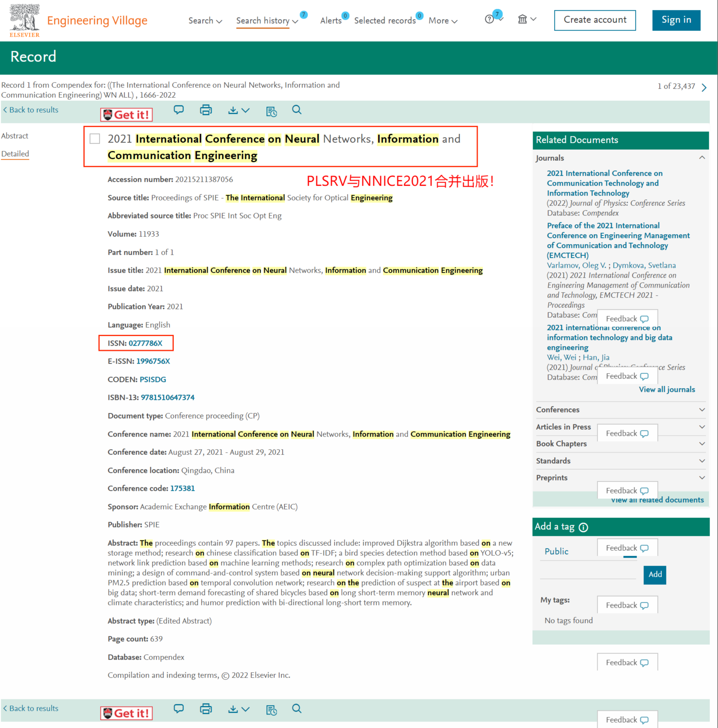
Task: Open the Search history dropdown
Action: pos(267,21)
